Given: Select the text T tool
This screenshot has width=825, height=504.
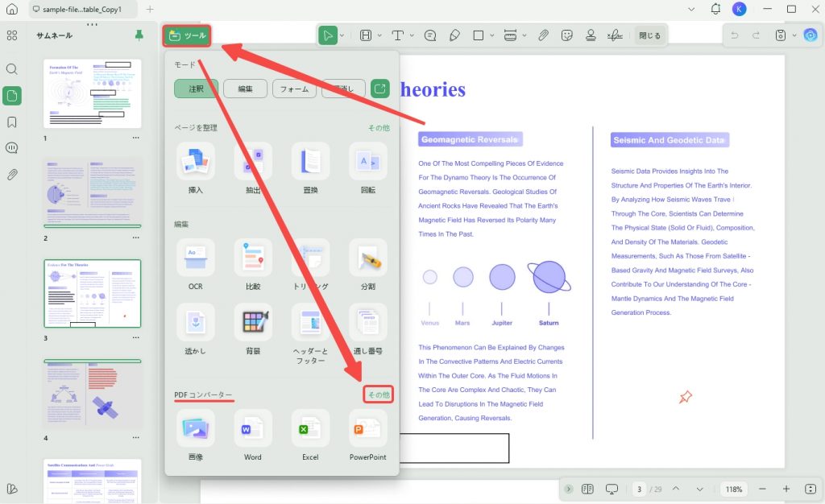Looking at the screenshot, I should click(x=398, y=35).
